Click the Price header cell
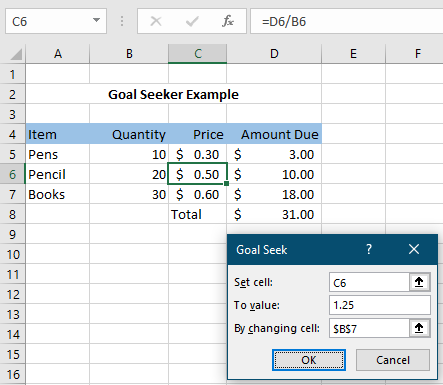 (198, 134)
